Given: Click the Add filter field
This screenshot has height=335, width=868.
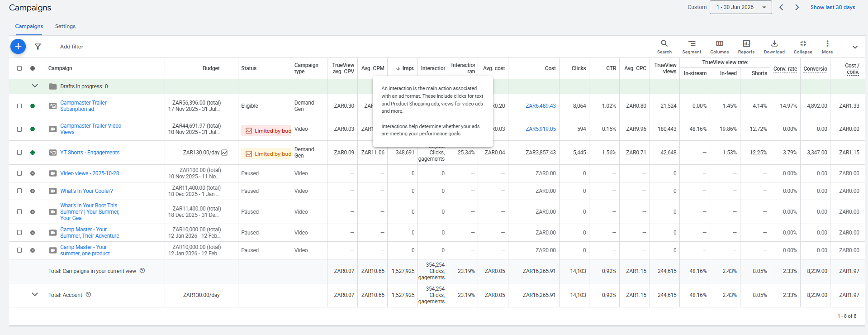Looking at the screenshot, I should click(71, 47).
